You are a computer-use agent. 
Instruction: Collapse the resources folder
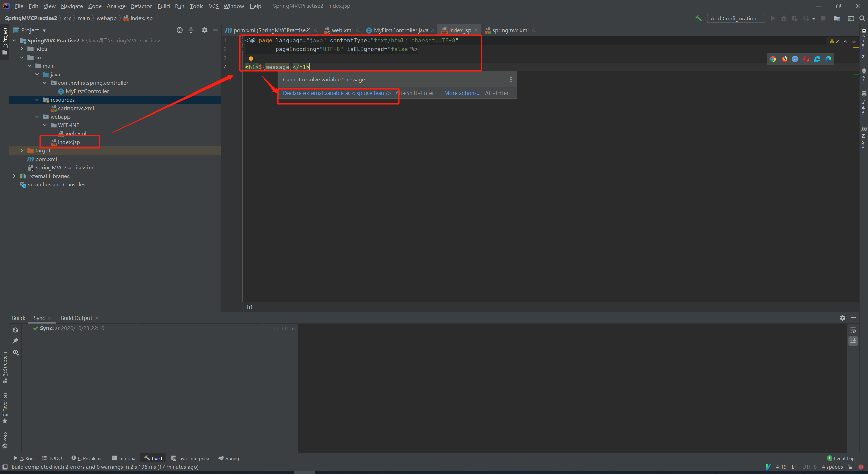[37, 100]
